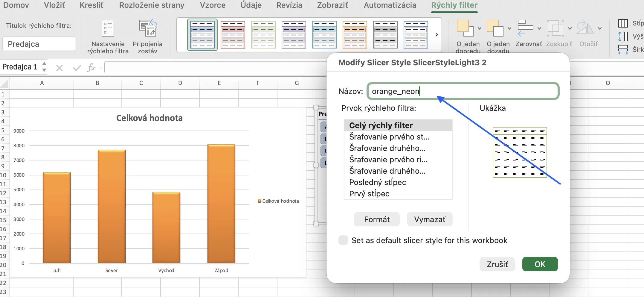Click the slicer columns icon

623,23
